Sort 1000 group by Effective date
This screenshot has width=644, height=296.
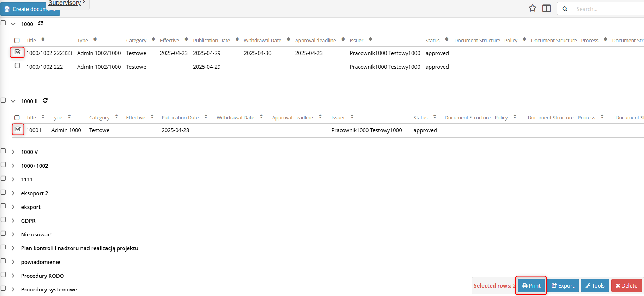[x=186, y=39]
